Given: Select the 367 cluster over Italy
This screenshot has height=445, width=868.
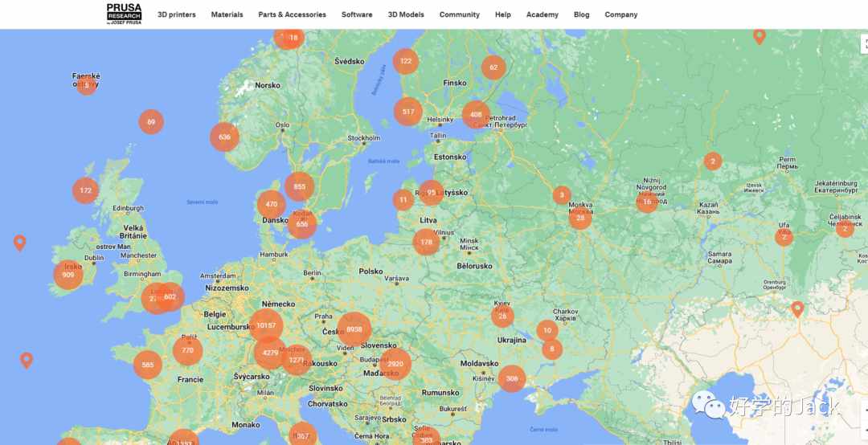Looking at the screenshot, I should coord(303,435).
